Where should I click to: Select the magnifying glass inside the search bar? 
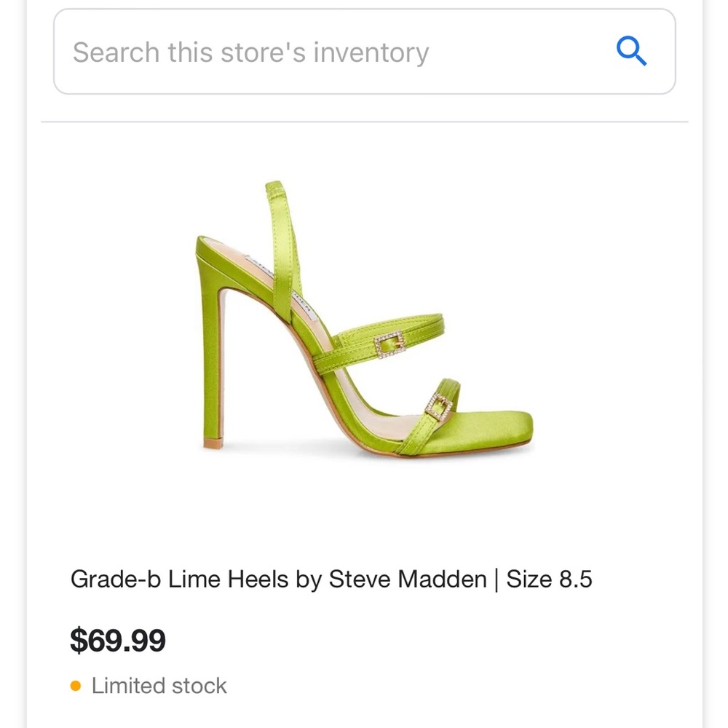pos(631,51)
